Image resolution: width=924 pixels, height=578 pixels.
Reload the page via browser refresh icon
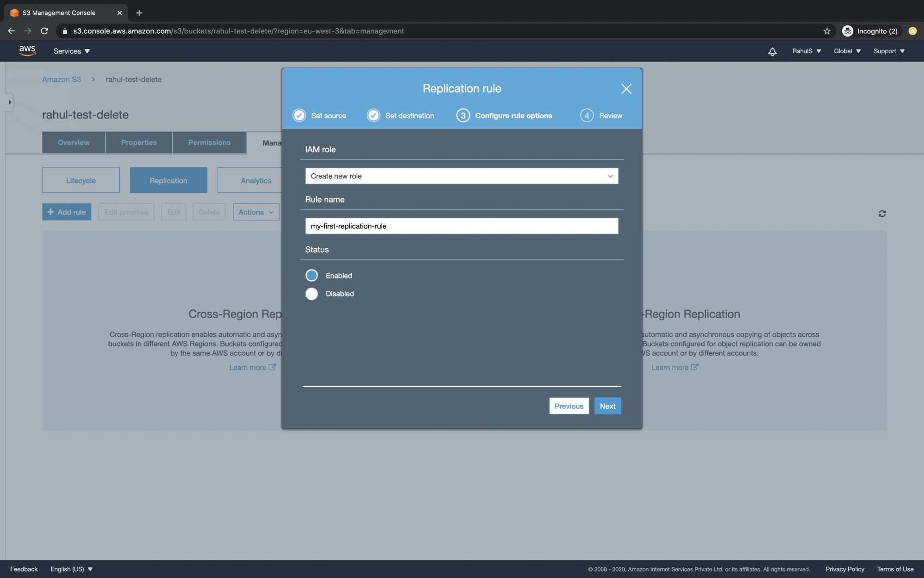44,31
